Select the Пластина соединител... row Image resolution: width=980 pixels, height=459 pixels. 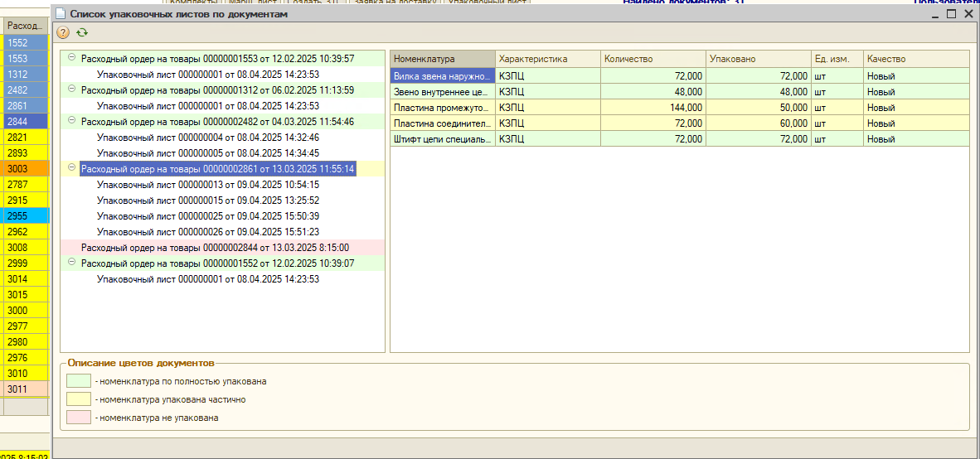click(680, 123)
